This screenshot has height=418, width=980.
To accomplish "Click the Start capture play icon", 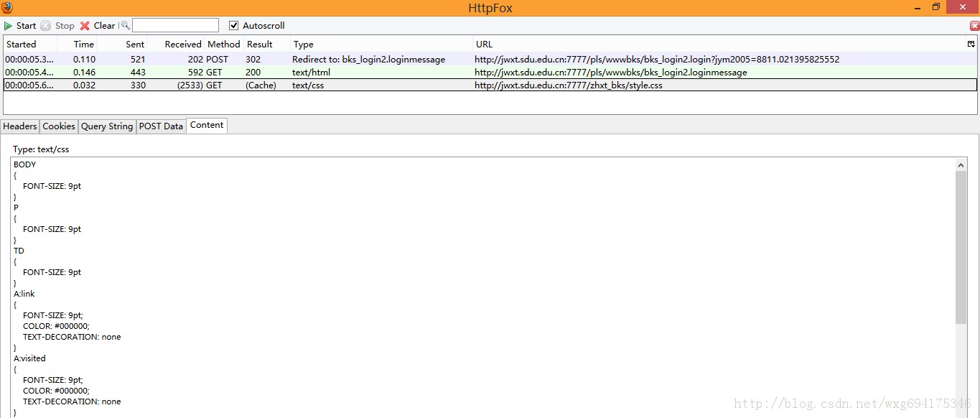I will (x=9, y=25).
